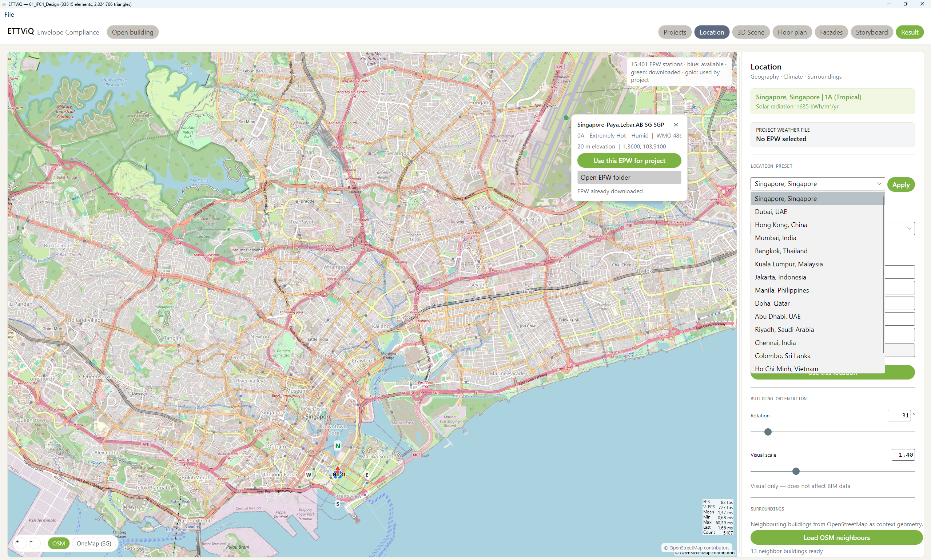Image resolution: width=931 pixels, height=560 pixels.
Task: Pick Riyadh, Saudi Arabia preset
Action: pos(817,329)
